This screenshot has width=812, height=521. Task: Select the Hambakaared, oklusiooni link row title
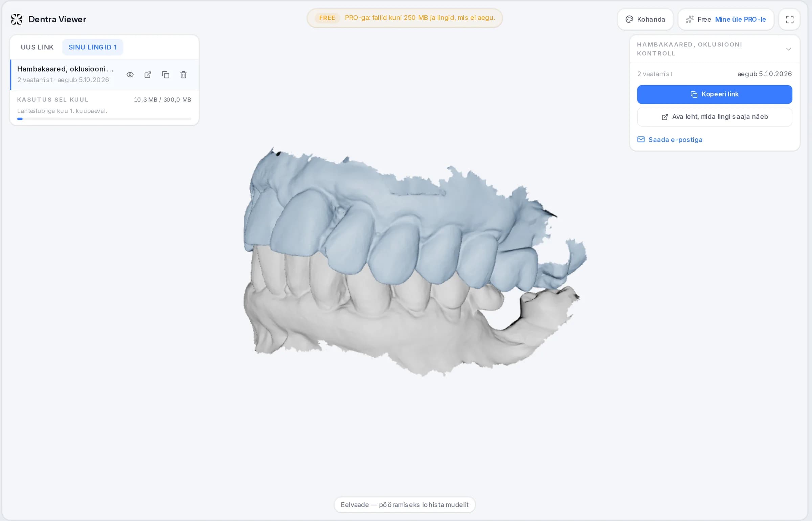pyautogui.click(x=65, y=69)
